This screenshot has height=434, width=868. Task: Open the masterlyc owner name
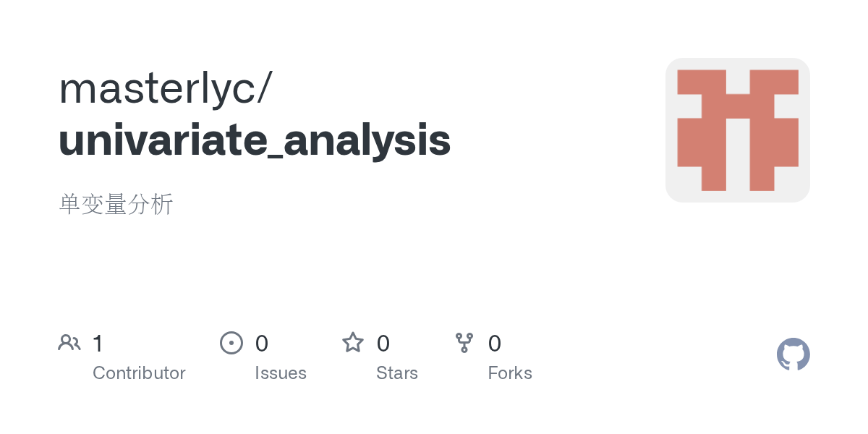(x=158, y=89)
